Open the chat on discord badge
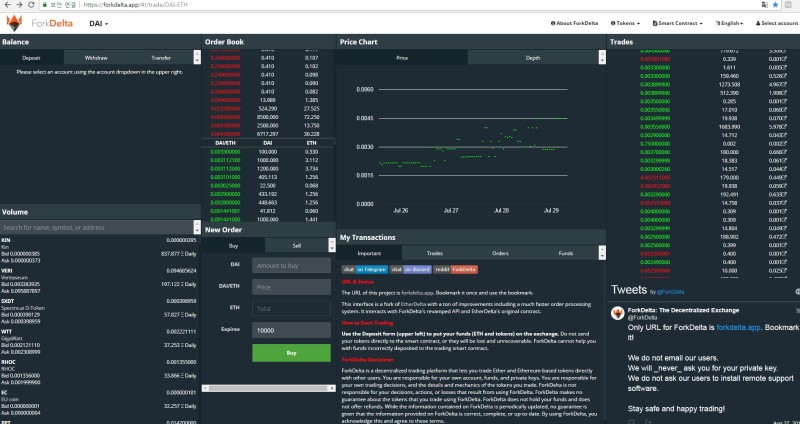800x424 pixels. (411, 269)
